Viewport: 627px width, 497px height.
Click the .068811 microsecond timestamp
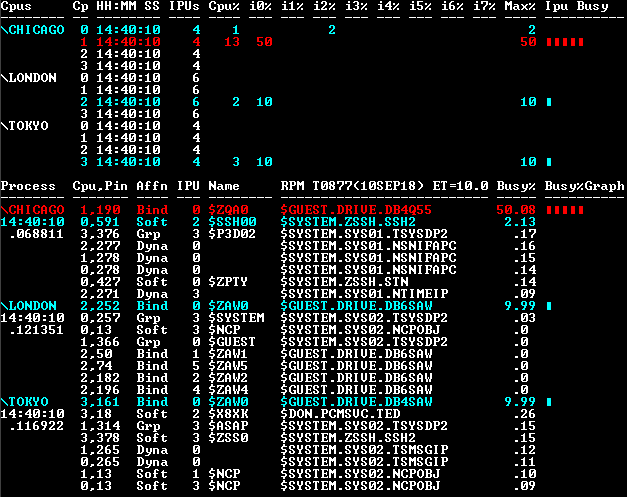tap(36, 234)
